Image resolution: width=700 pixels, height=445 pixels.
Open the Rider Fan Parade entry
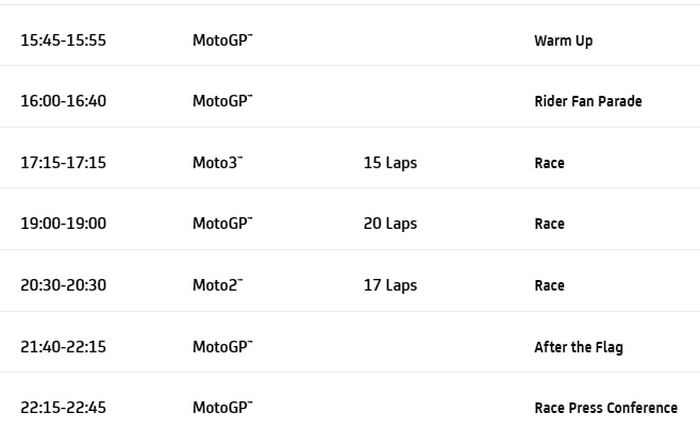click(588, 102)
